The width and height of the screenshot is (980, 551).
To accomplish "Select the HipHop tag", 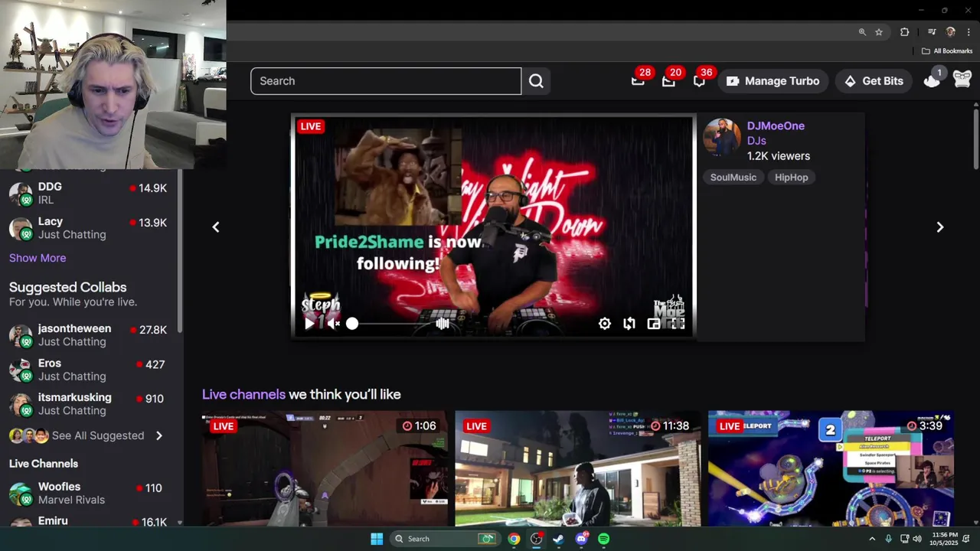I will [791, 178].
